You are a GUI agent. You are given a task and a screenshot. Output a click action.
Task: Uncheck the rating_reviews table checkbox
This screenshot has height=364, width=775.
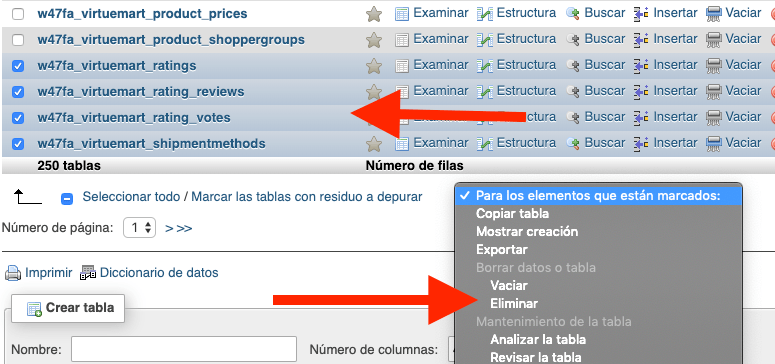click(18, 92)
